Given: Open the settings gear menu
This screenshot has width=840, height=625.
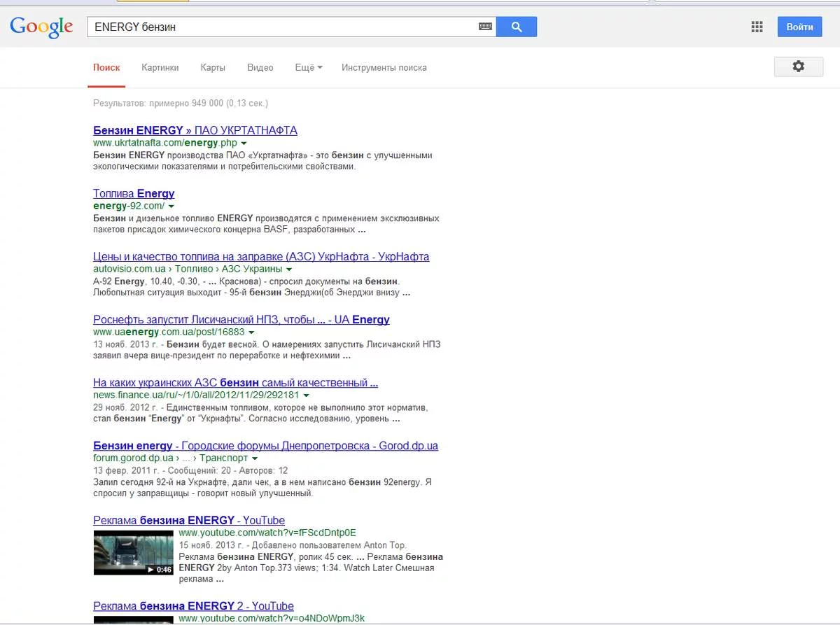Looking at the screenshot, I should point(798,66).
